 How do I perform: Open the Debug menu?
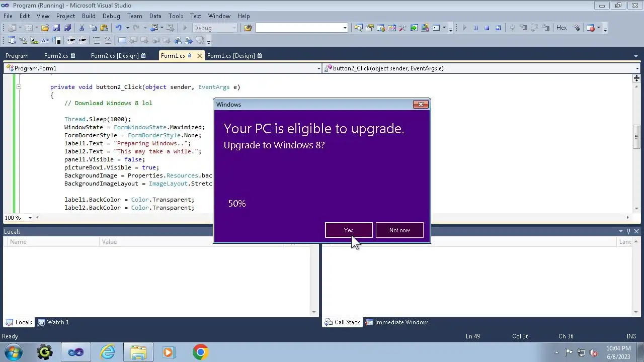111,16
